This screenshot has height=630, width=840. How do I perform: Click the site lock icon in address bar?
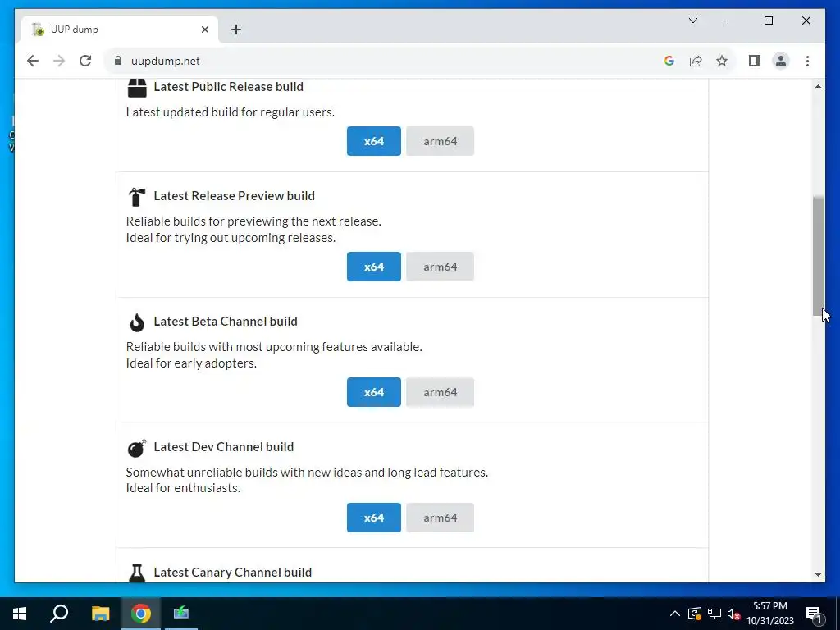[118, 61]
